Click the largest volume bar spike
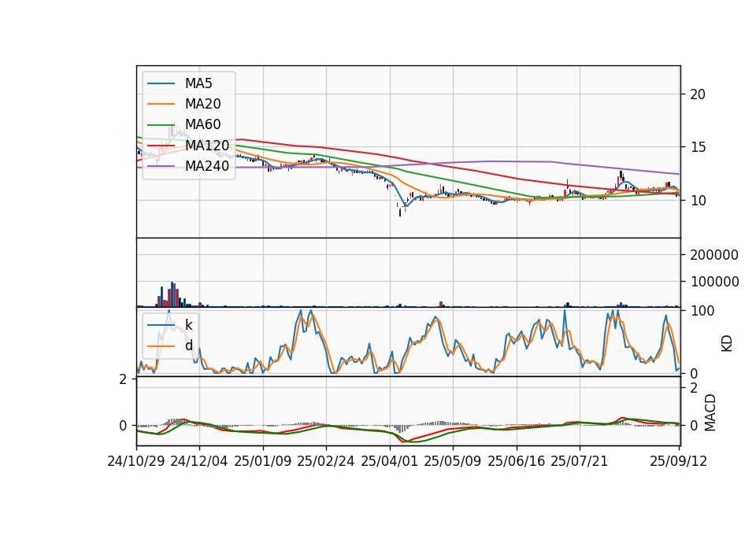 click(x=172, y=294)
